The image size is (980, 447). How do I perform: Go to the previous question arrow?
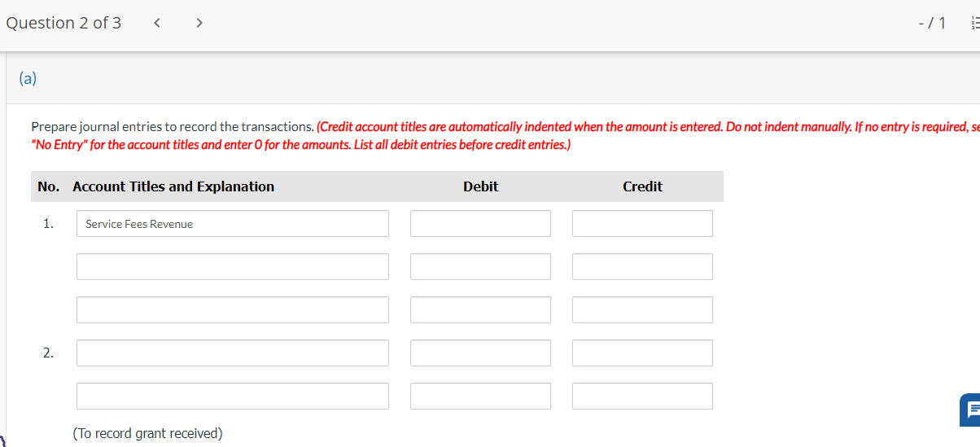pos(158,23)
